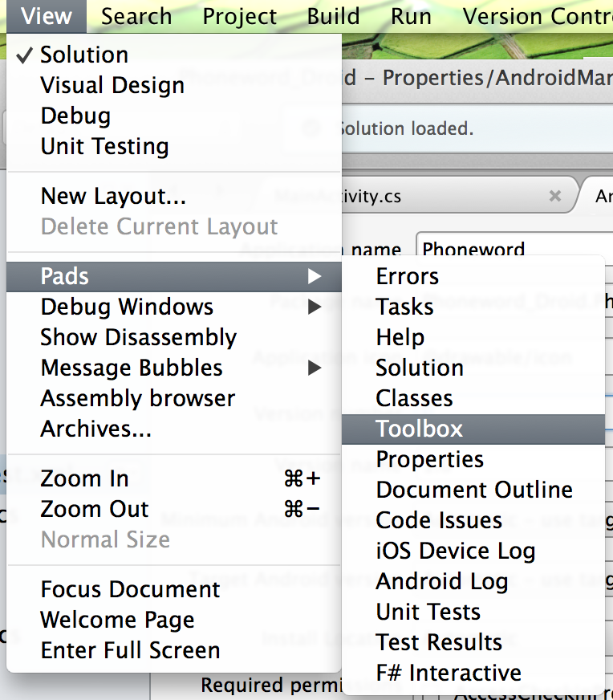Show the iOS Device Log pad
The height and width of the screenshot is (700, 613).
(x=456, y=551)
